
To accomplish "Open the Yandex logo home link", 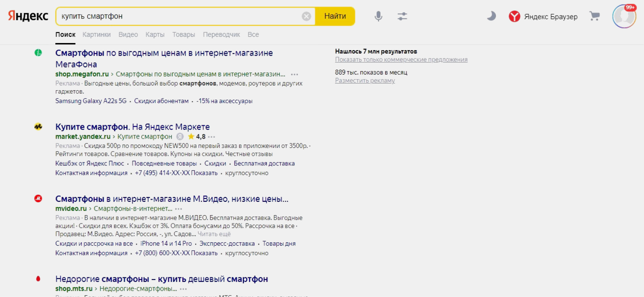I will [x=28, y=16].
